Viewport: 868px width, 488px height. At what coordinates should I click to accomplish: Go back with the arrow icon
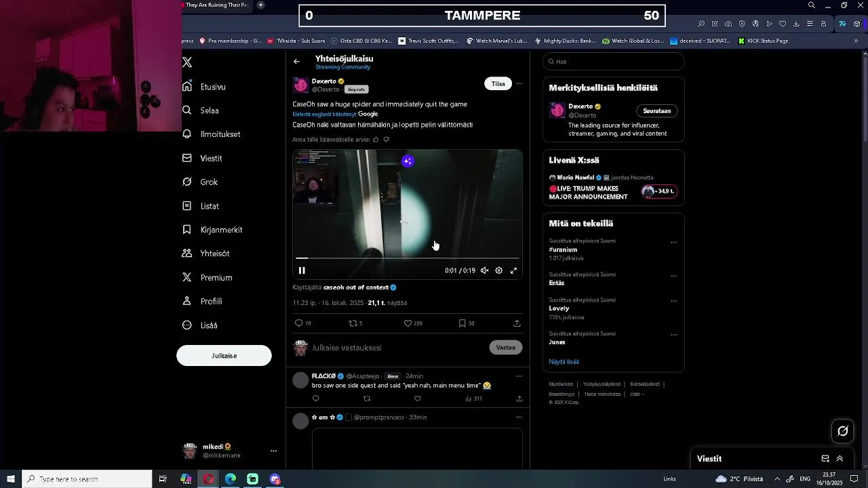pyautogui.click(x=296, y=62)
